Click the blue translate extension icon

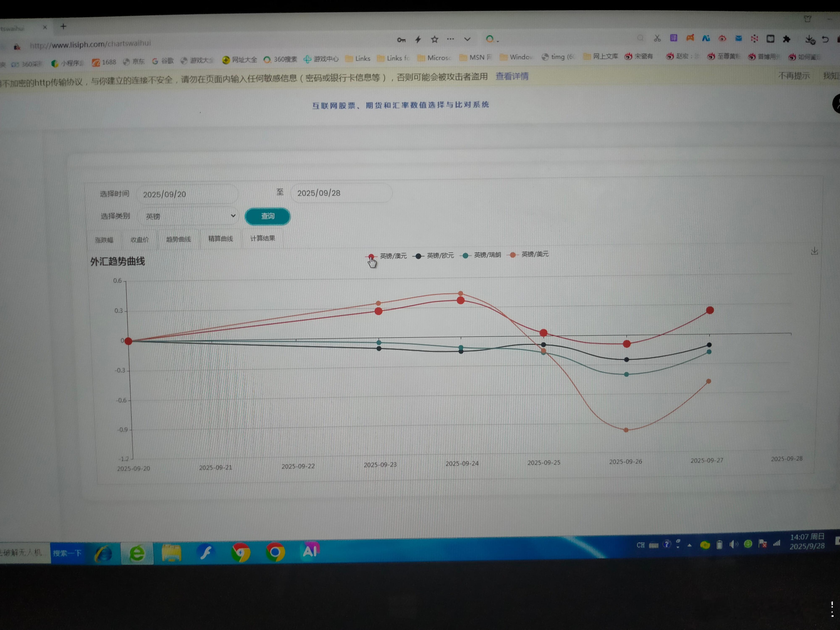pos(706,38)
